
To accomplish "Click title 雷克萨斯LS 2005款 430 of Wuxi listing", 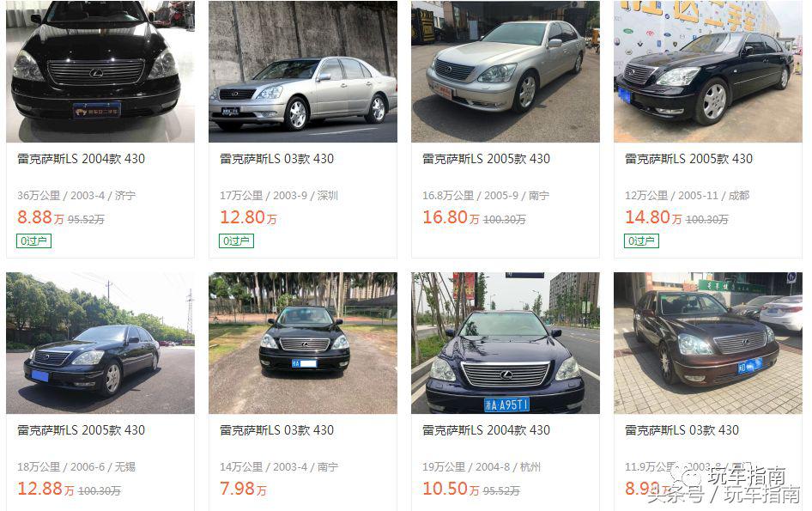I will [x=82, y=430].
